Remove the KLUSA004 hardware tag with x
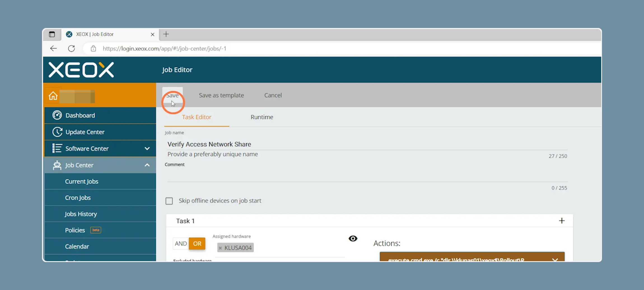The image size is (644, 290). point(220,248)
